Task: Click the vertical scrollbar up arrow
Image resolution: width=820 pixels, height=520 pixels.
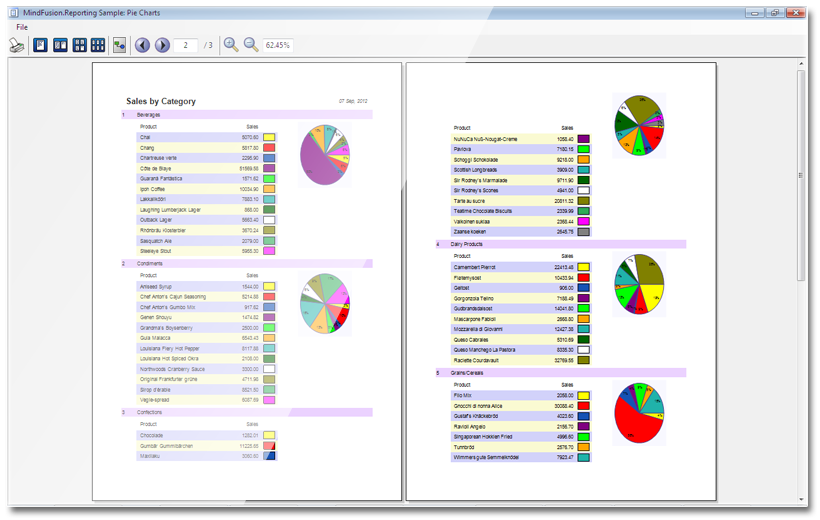Action: click(x=801, y=65)
